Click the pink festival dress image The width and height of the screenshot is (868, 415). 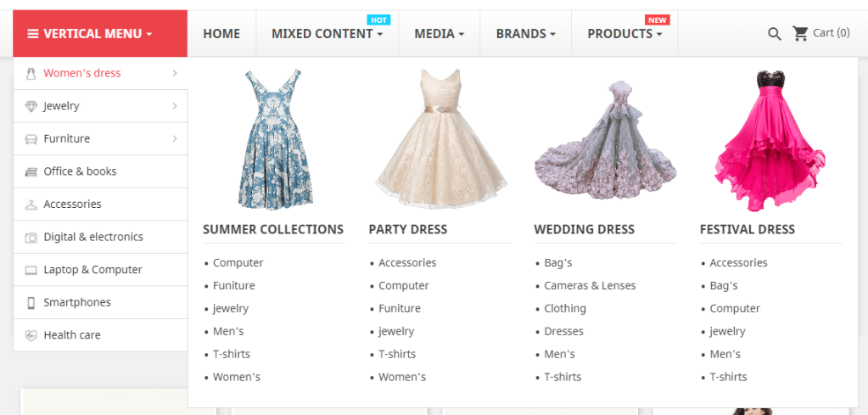(x=770, y=139)
